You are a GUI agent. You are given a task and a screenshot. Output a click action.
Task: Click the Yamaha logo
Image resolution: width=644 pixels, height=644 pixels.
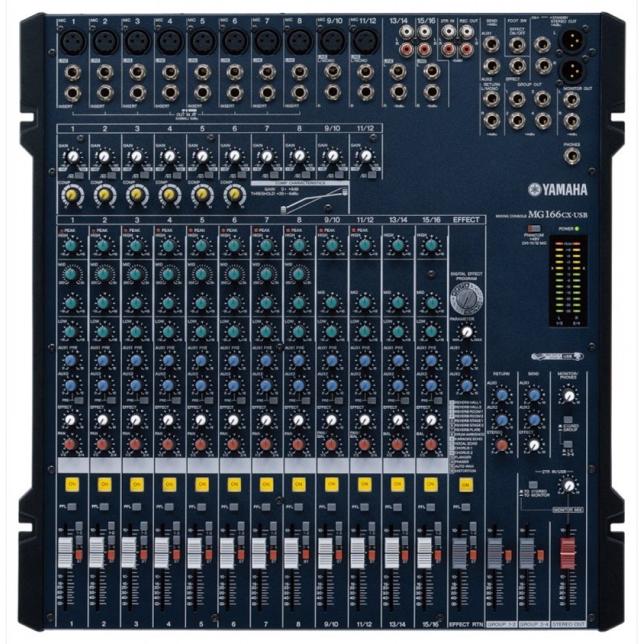coord(558,189)
